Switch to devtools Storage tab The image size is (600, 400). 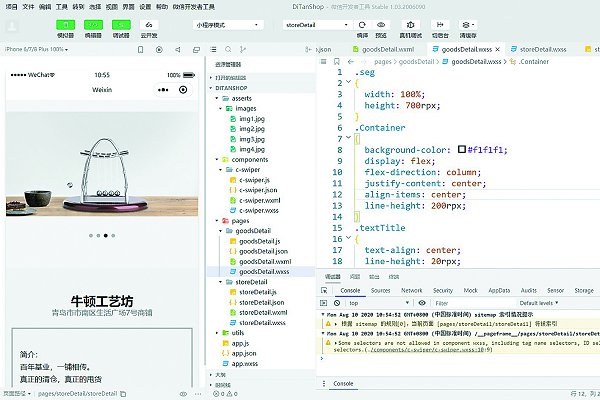click(584, 291)
